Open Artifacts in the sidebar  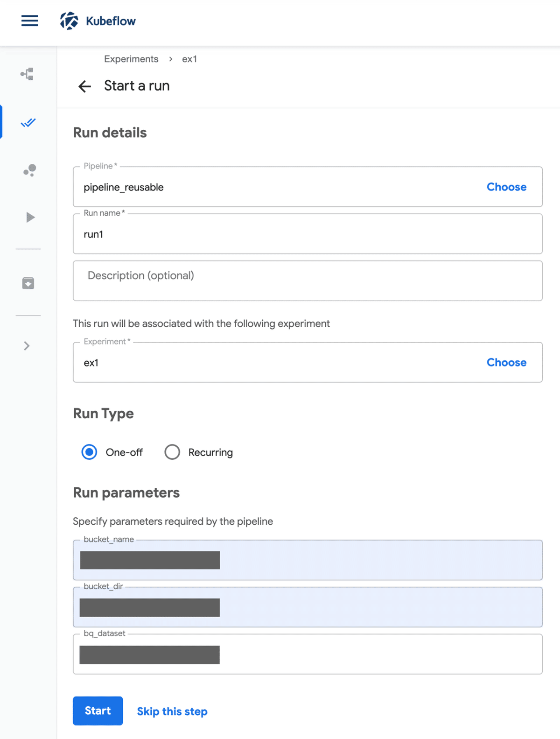click(29, 170)
